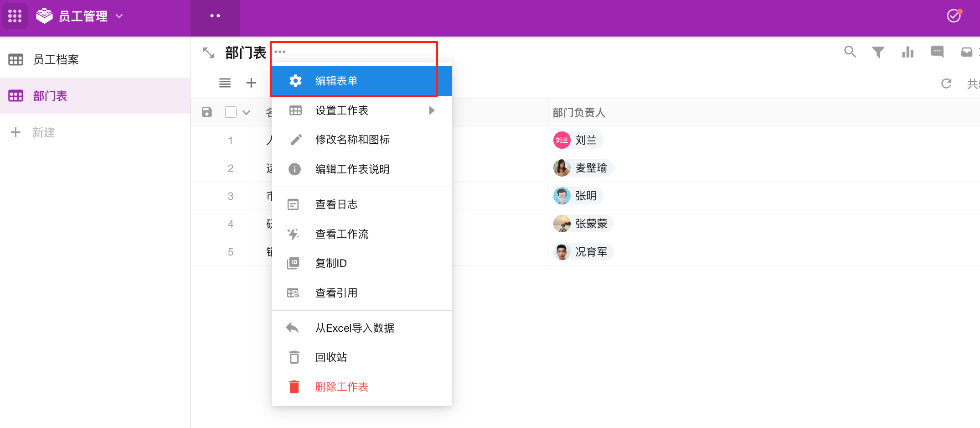Open the view list hamburger icon

click(x=225, y=83)
